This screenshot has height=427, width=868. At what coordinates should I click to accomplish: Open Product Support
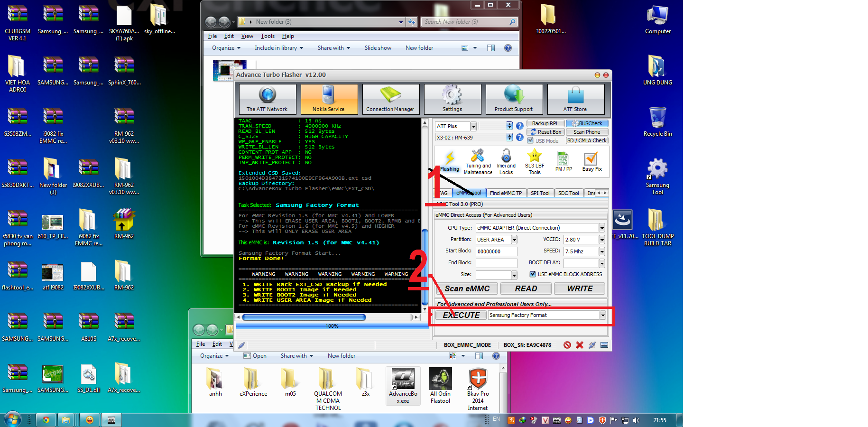click(514, 99)
